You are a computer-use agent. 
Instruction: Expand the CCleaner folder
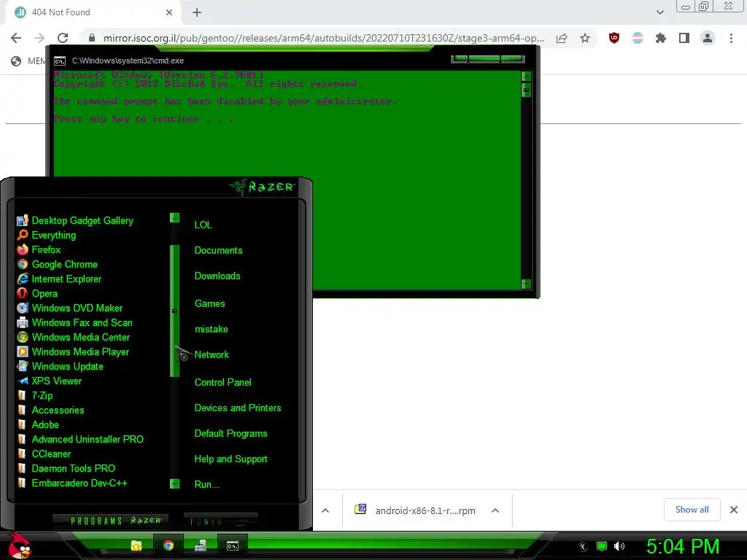click(x=44, y=454)
